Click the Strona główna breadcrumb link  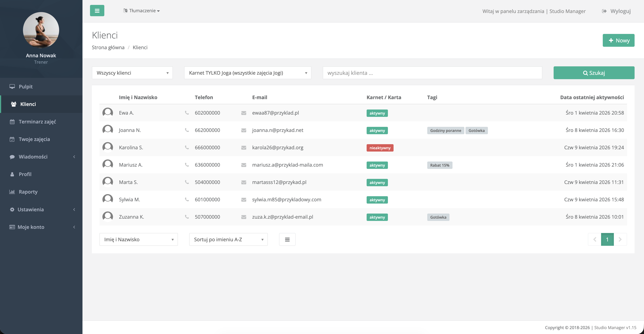point(108,47)
